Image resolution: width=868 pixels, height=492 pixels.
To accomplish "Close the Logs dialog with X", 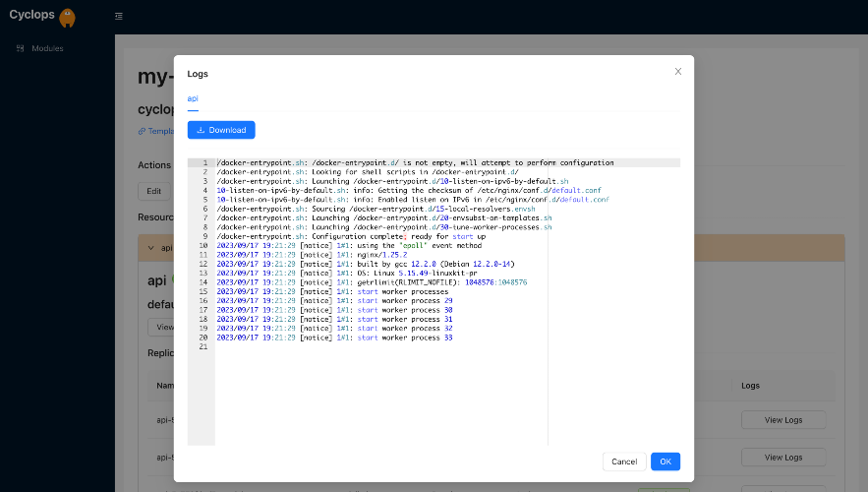I will [x=678, y=72].
